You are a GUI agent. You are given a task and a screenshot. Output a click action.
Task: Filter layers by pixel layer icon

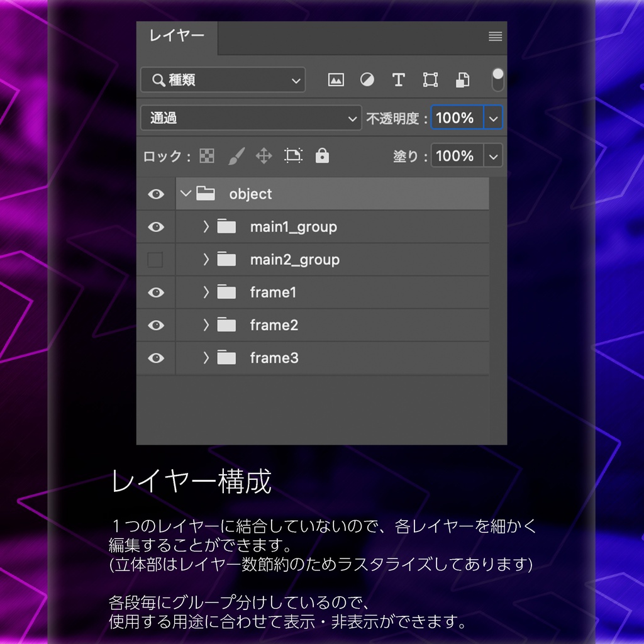pyautogui.click(x=336, y=80)
